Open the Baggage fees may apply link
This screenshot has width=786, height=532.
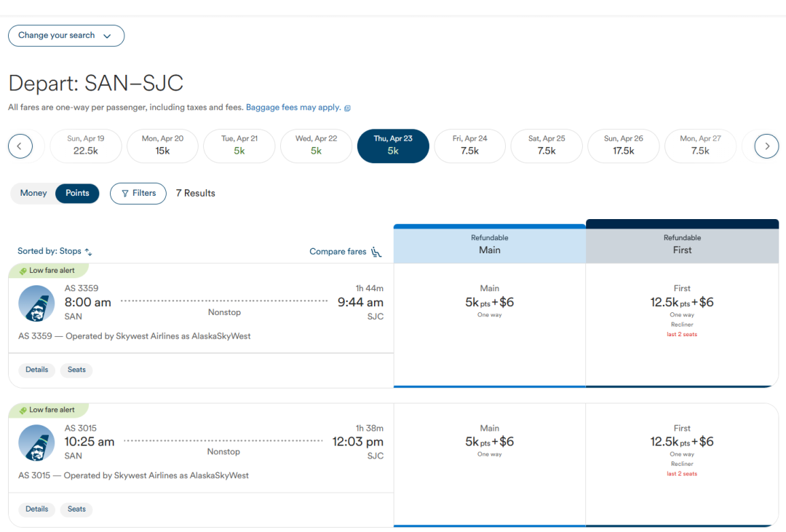point(293,108)
